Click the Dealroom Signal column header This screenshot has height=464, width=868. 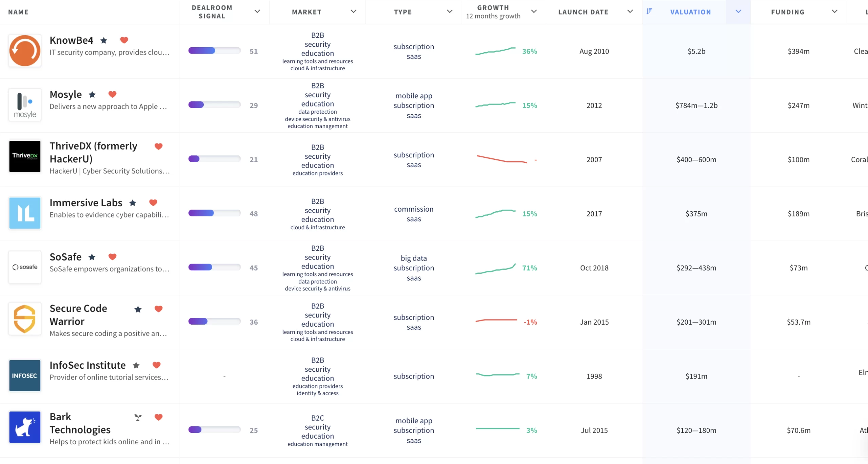coord(212,12)
